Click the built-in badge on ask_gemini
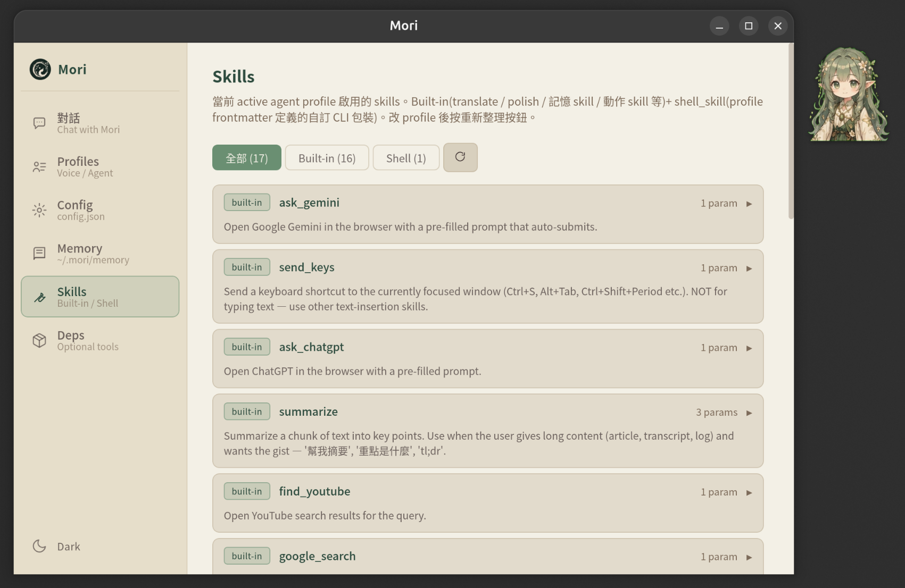Screen dimensions: 905x588 (247, 203)
